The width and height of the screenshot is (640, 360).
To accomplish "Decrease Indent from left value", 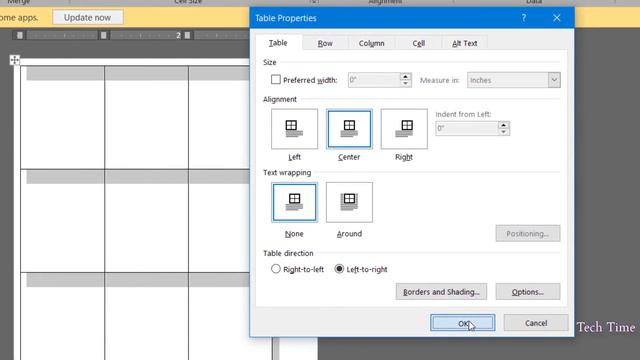I will pyautogui.click(x=504, y=131).
